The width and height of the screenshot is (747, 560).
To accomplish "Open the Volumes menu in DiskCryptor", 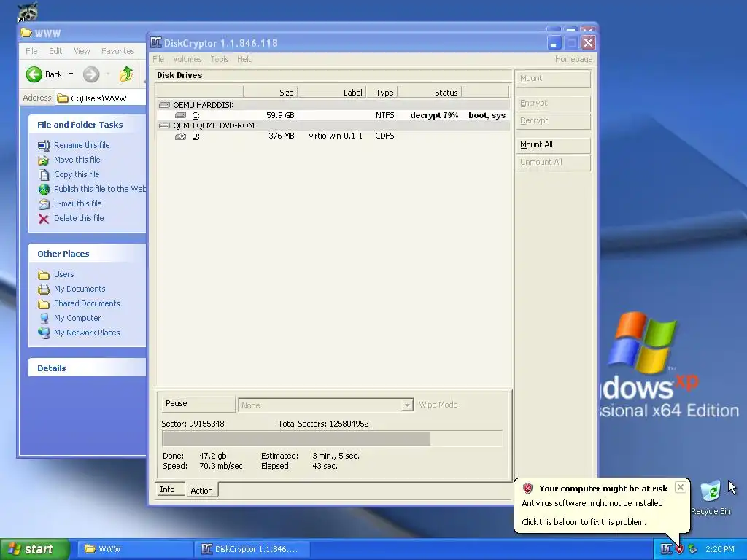I will [187, 59].
